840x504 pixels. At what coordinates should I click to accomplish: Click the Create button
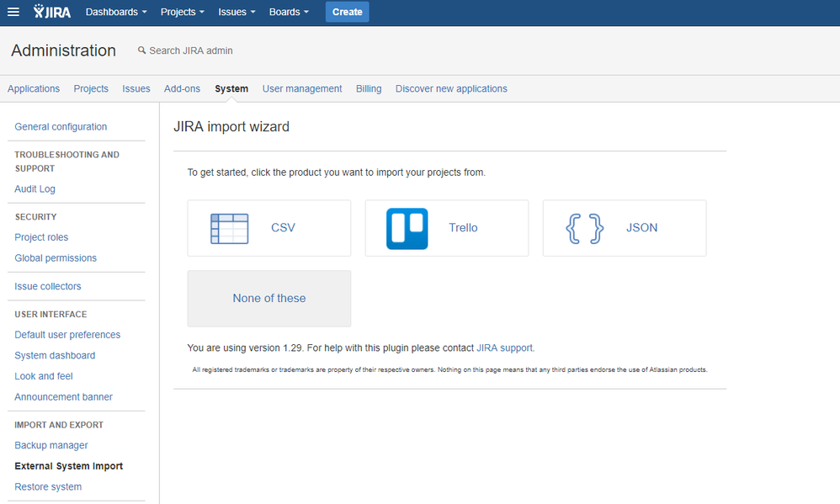pos(347,12)
